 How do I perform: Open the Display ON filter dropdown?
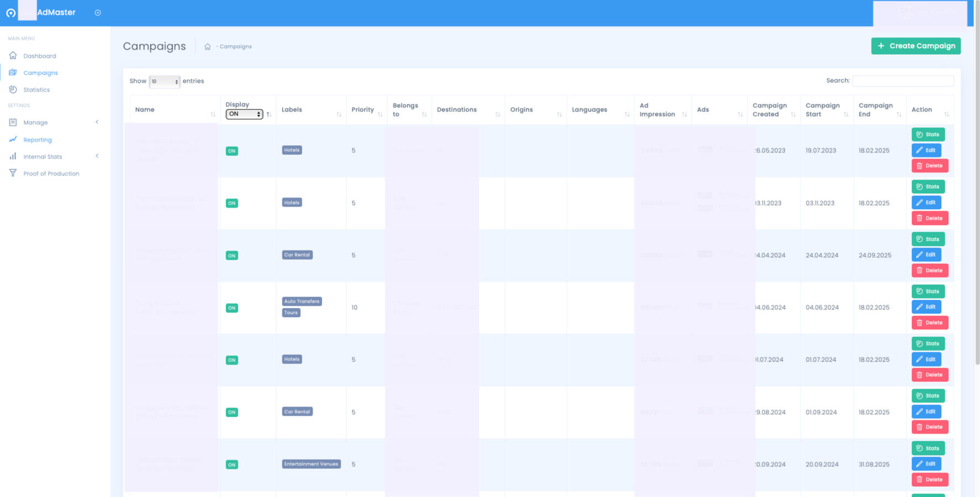244,114
